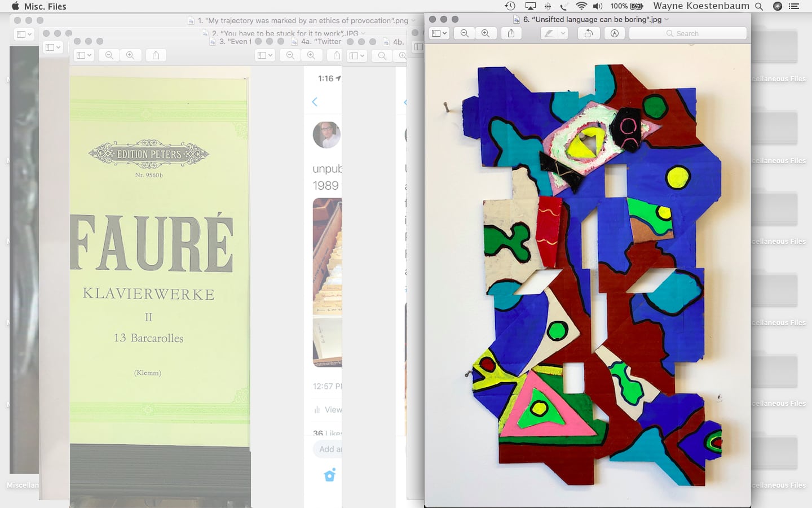Open the volume control in menu bar
Screen dimensions: 812x508
598,6
